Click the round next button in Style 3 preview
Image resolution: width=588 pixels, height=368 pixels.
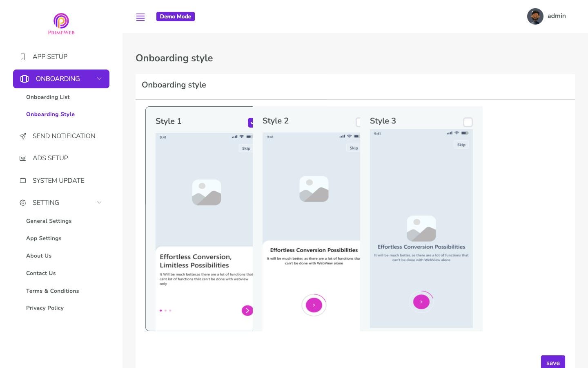click(x=421, y=302)
